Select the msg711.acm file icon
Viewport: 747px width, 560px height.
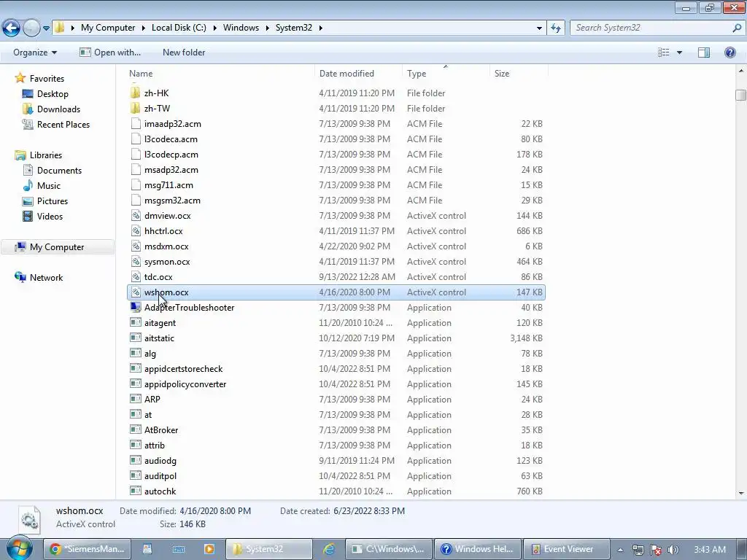point(136,184)
